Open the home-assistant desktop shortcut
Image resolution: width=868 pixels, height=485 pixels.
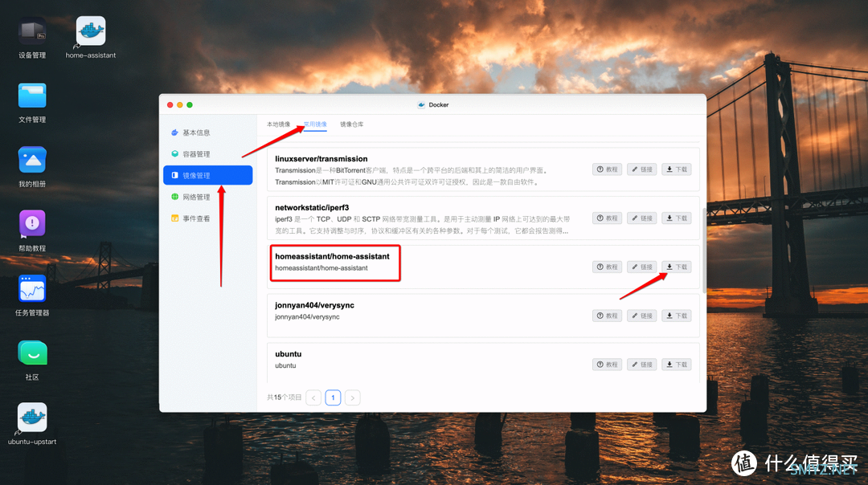point(90,31)
